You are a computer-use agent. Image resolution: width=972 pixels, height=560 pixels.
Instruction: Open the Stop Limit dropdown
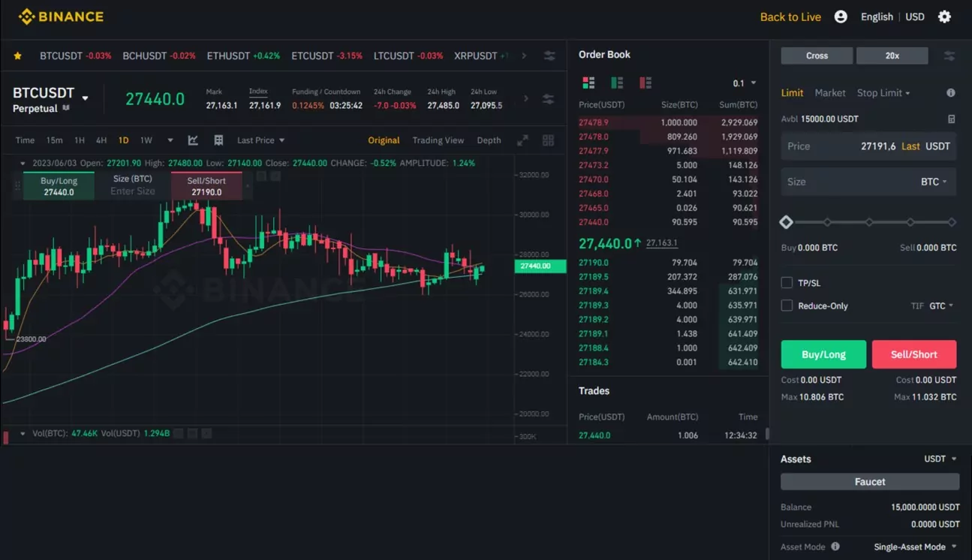883,93
